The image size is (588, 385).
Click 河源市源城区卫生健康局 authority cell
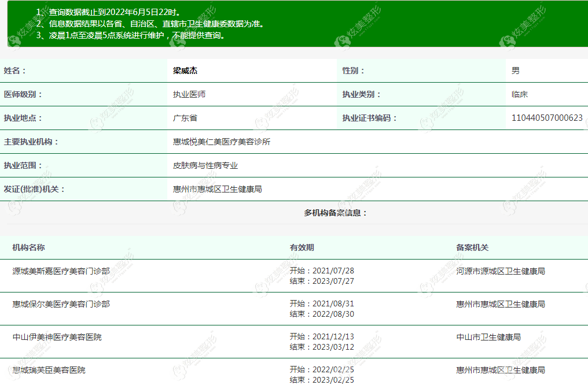[501, 271]
